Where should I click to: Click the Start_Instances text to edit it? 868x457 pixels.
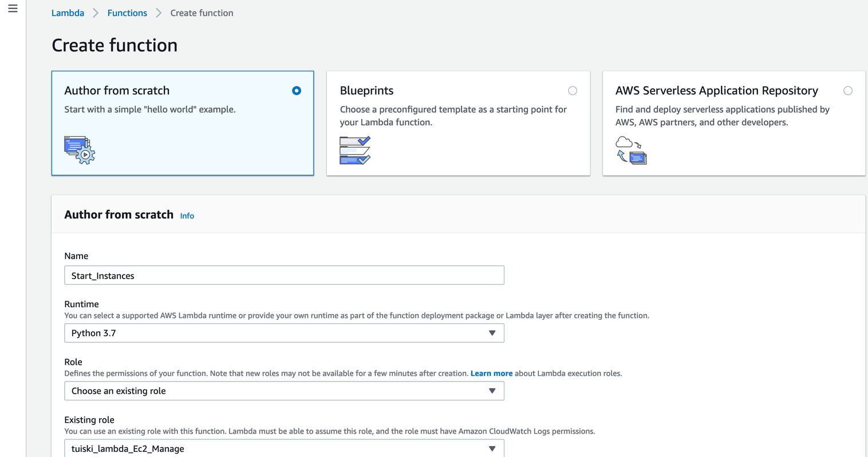click(x=104, y=275)
